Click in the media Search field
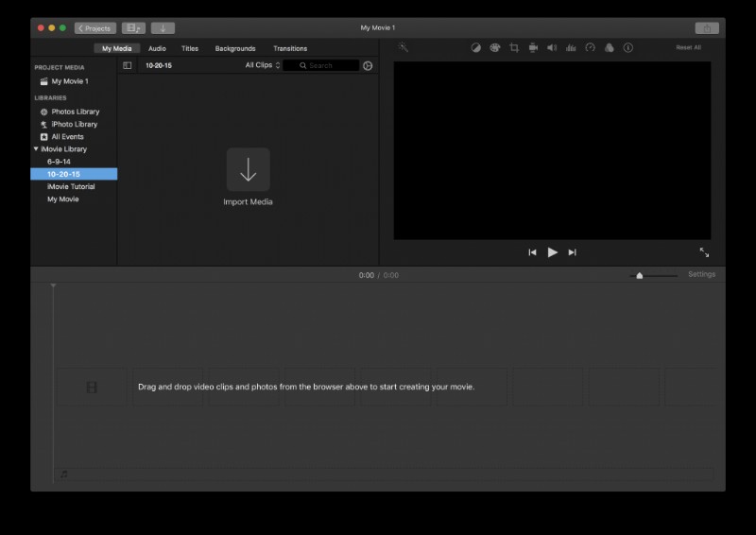 click(x=321, y=65)
